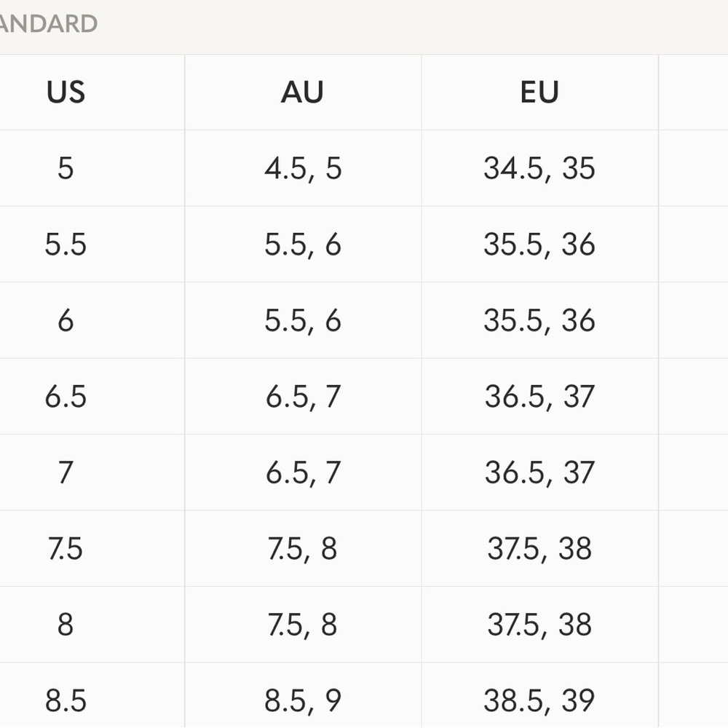
Task: Click the EU column header
Action: pyautogui.click(x=539, y=92)
